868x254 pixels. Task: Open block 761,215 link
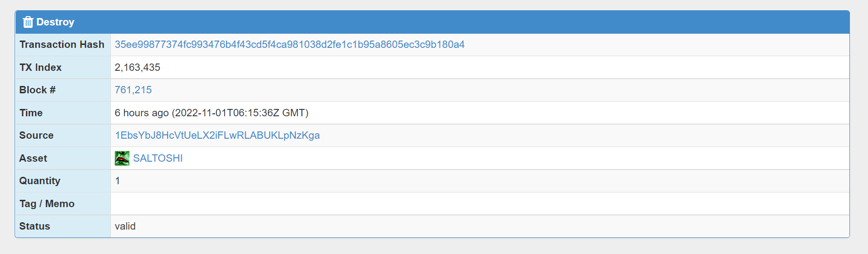tap(133, 90)
